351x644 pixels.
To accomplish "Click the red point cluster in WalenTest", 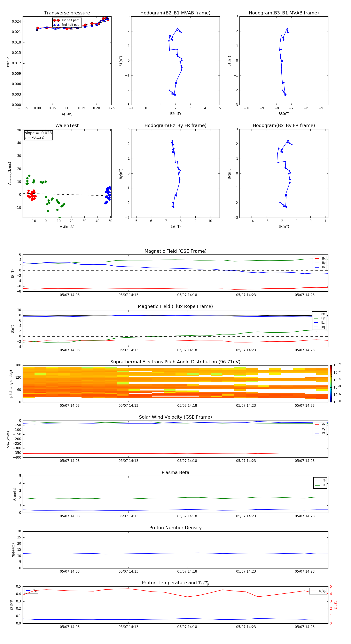I will tap(31, 195).
